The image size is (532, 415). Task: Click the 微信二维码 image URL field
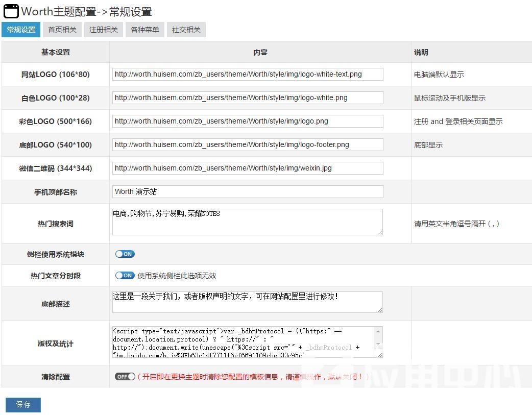pyautogui.click(x=248, y=168)
